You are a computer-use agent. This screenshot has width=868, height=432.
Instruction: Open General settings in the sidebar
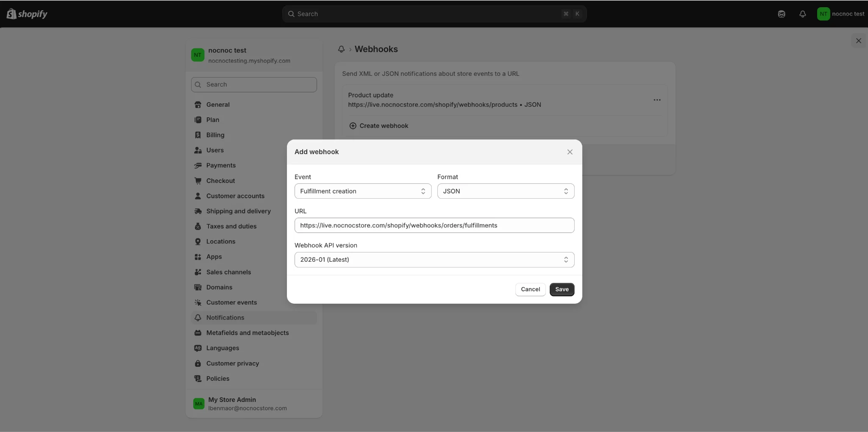point(254,105)
